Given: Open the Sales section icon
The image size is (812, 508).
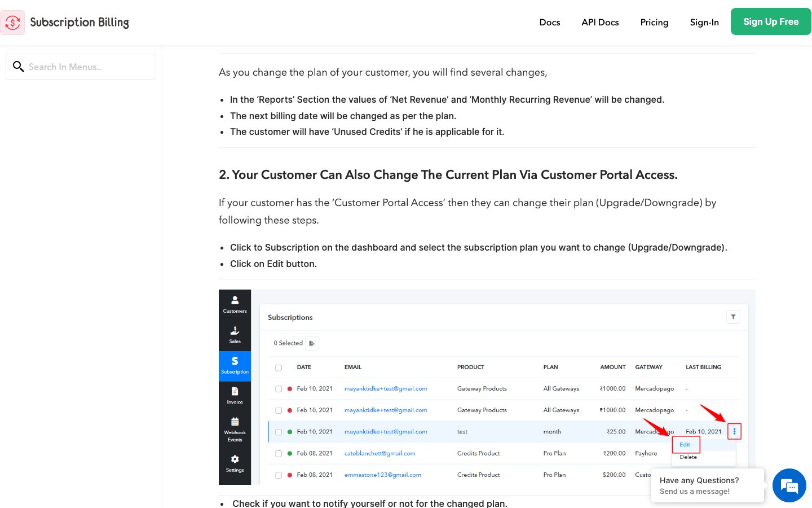Looking at the screenshot, I should (235, 334).
